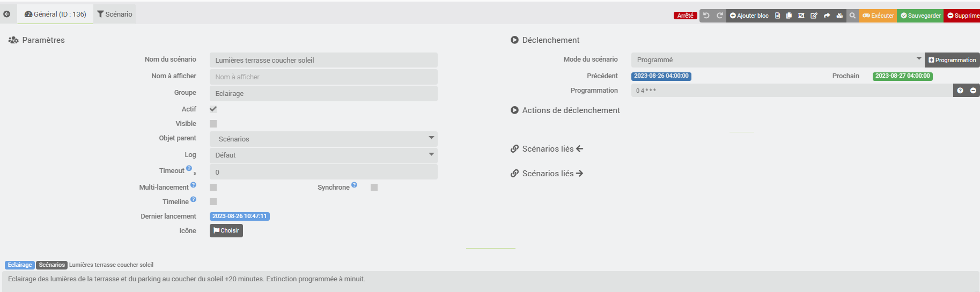Open the Objet parent dropdown
This screenshot has width=980, height=292.
[323, 139]
